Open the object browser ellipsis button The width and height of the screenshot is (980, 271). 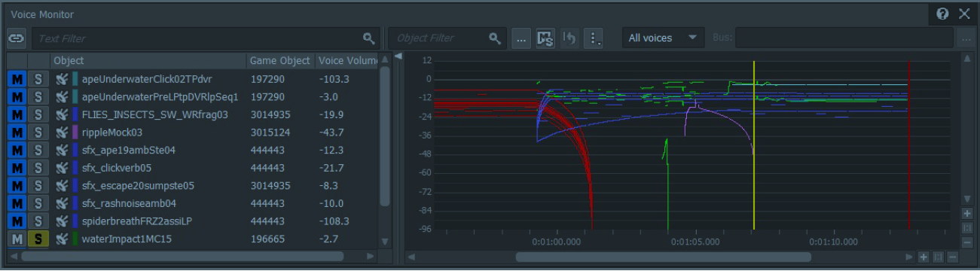[521, 38]
